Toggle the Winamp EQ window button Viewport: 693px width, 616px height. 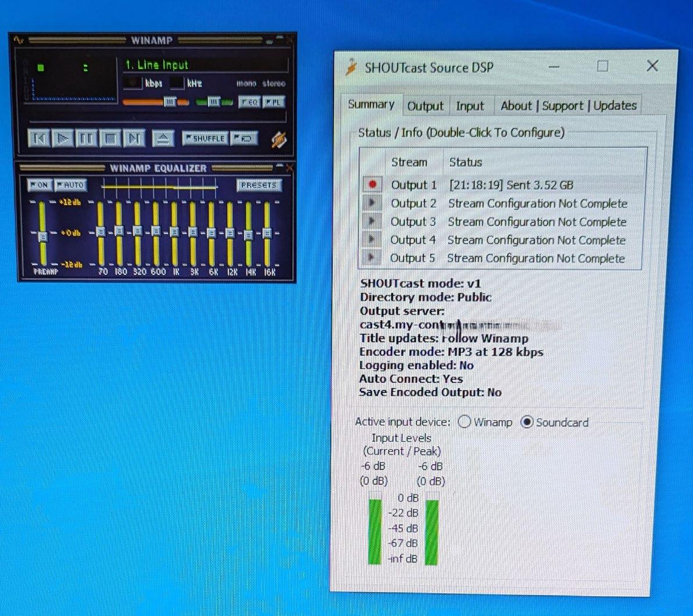pos(249,102)
